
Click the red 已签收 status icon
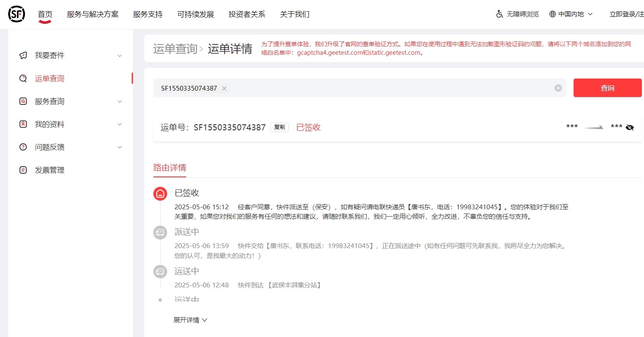click(160, 194)
